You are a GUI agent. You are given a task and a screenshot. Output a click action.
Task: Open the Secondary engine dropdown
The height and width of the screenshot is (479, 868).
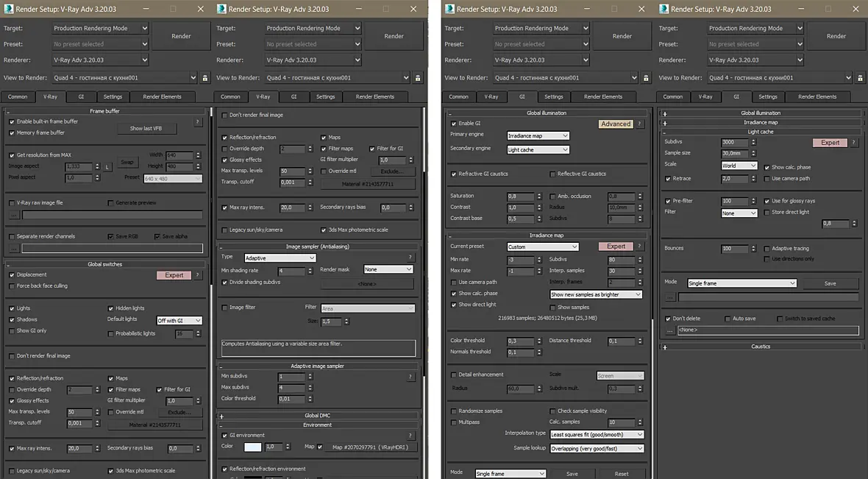tap(538, 149)
